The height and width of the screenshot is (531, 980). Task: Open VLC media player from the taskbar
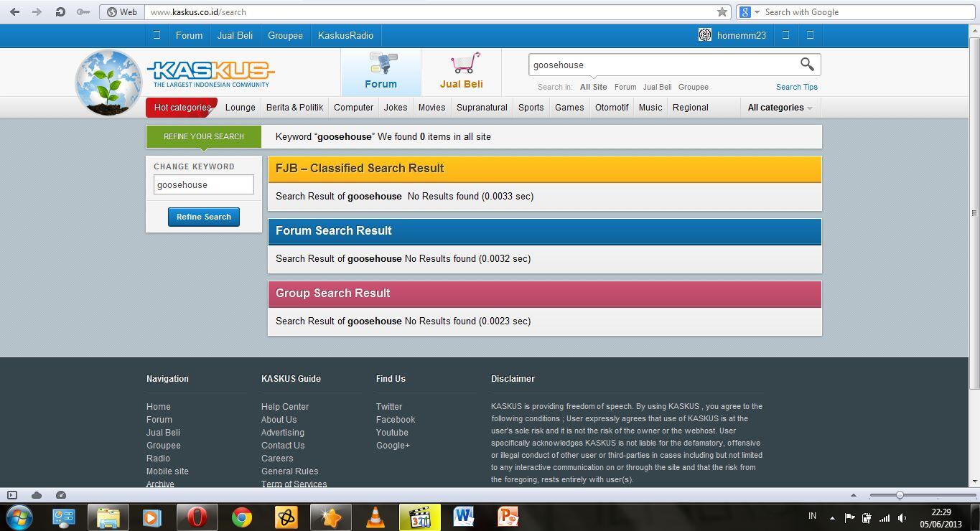tap(375, 517)
